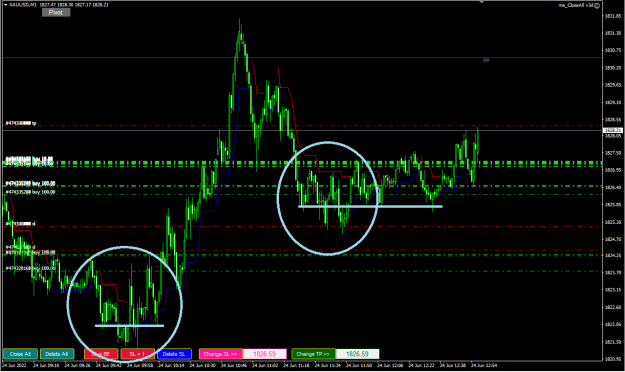Select the red pivot horizontal line
625x372 pixels.
pyautogui.click(x=302, y=58)
